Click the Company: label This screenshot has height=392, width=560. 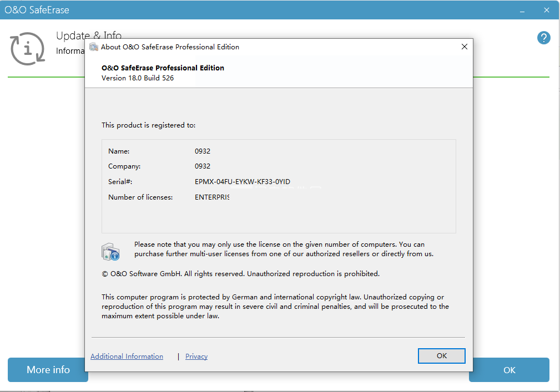[x=124, y=166]
